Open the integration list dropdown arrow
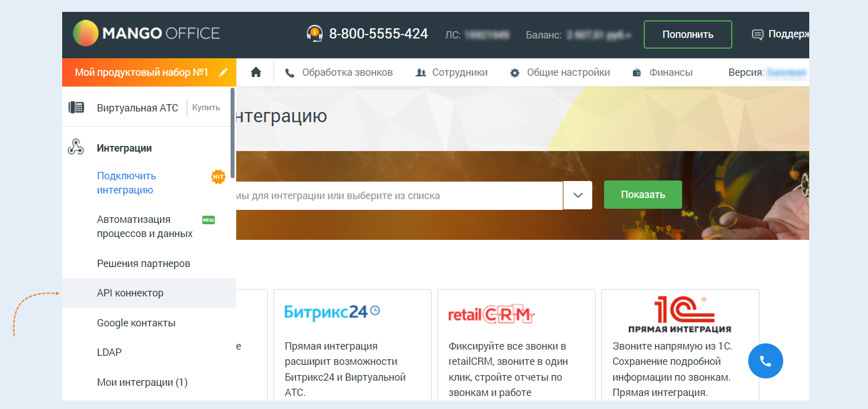The height and width of the screenshot is (409, 868). coord(578,195)
